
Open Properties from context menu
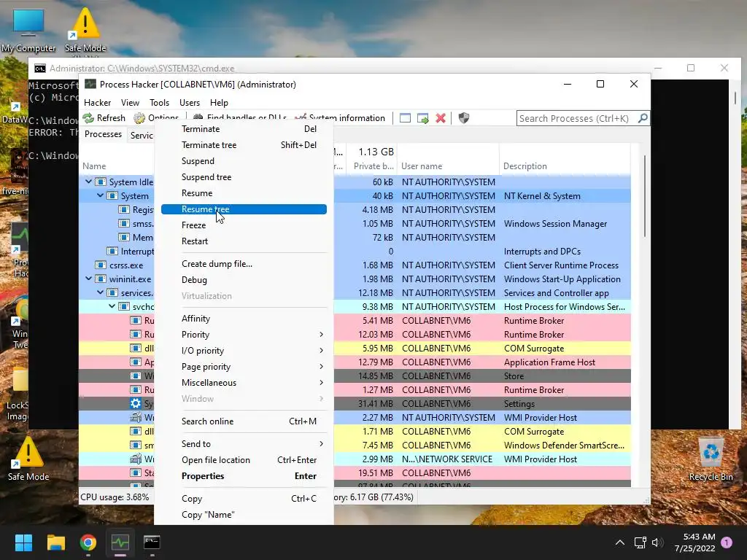pyautogui.click(x=244, y=476)
